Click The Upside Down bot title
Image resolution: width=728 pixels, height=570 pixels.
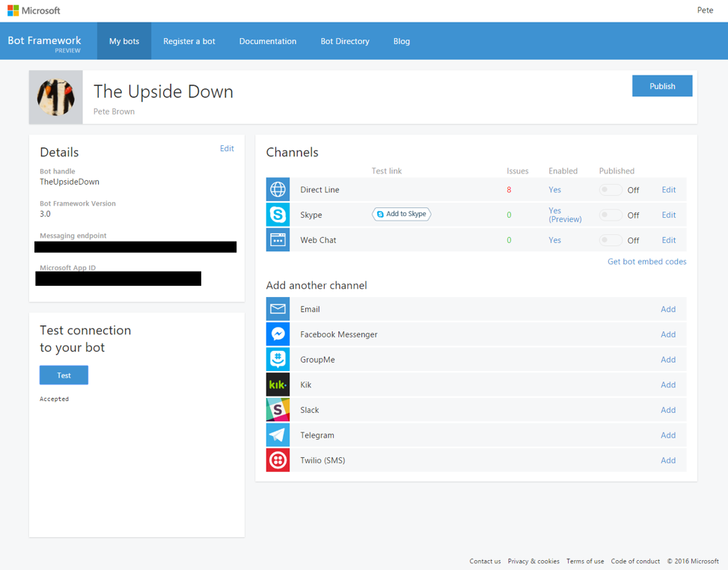[x=163, y=91]
